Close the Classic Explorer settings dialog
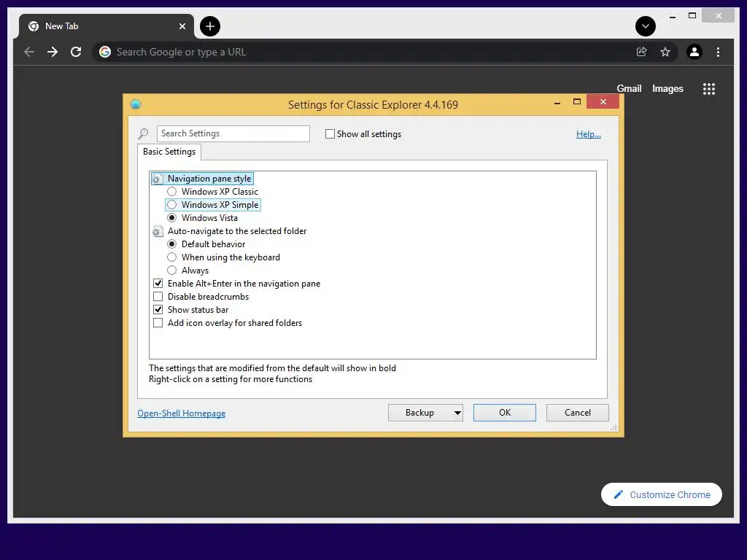Viewport: 747px width, 560px height. [x=603, y=101]
